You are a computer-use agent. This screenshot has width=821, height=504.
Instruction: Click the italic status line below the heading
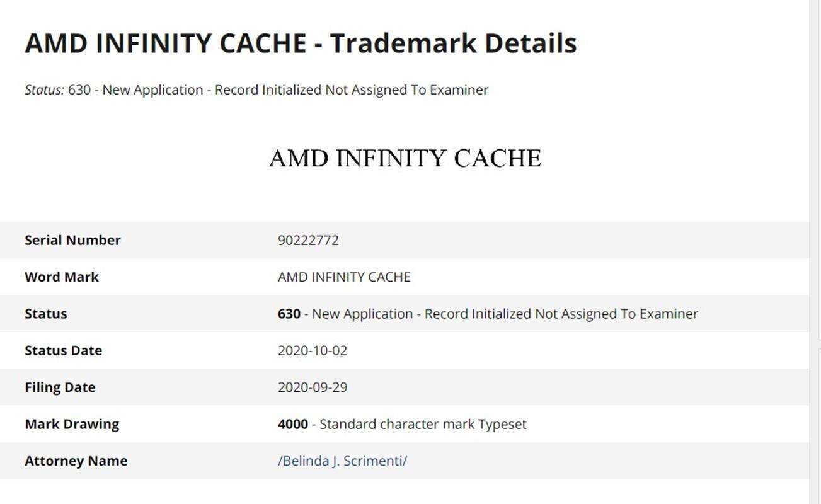[x=256, y=89]
